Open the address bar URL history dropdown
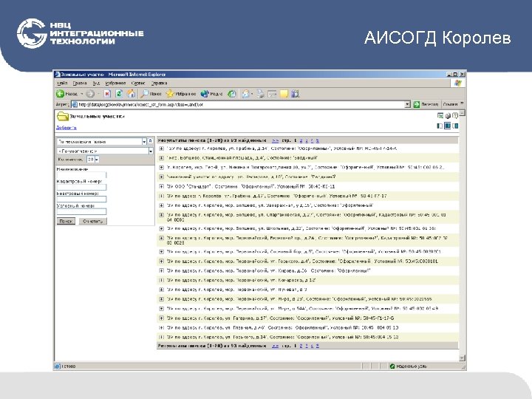 click(x=407, y=104)
